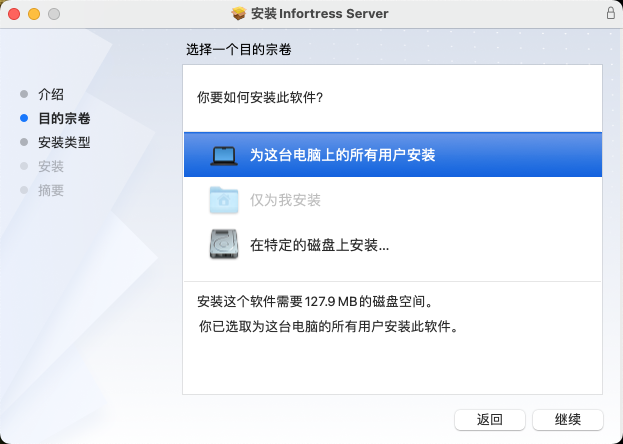Click the hard disk drive icon
The image size is (623, 444).
pyautogui.click(x=224, y=244)
